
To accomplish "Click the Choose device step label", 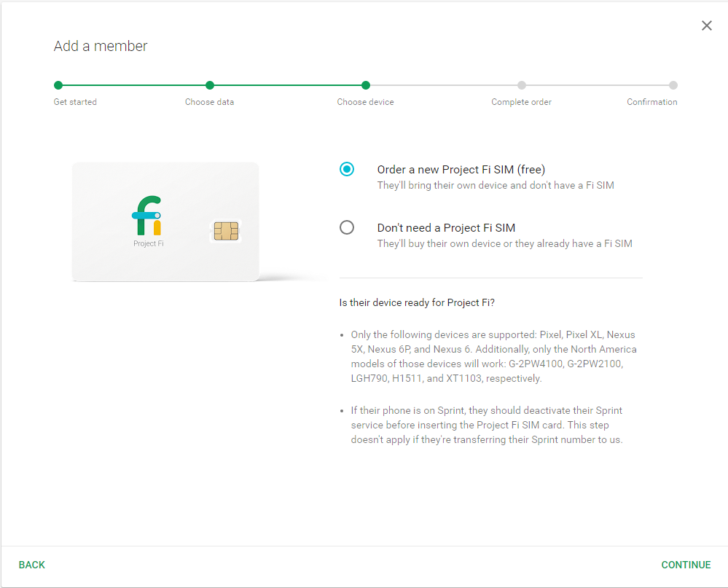I will (x=365, y=101).
